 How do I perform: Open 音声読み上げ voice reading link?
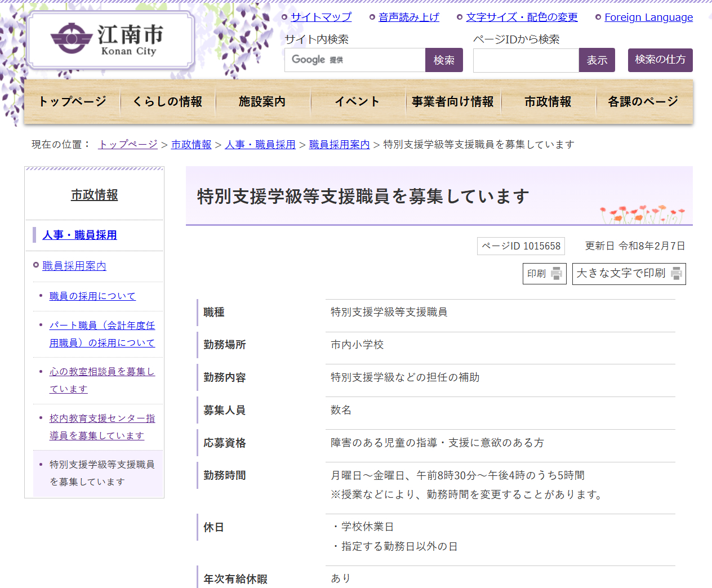pyautogui.click(x=408, y=17)
